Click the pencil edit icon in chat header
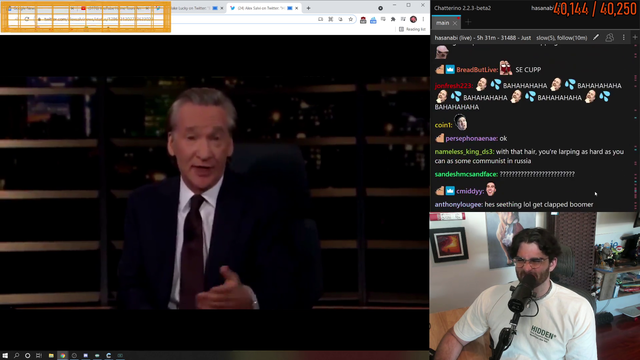 pyautogui.click(x=596, y=38)
